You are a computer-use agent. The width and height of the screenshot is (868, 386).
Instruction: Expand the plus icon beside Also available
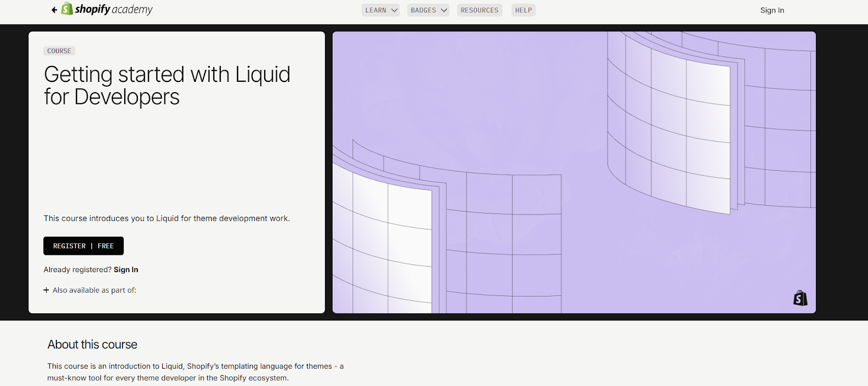coord(46,290)
